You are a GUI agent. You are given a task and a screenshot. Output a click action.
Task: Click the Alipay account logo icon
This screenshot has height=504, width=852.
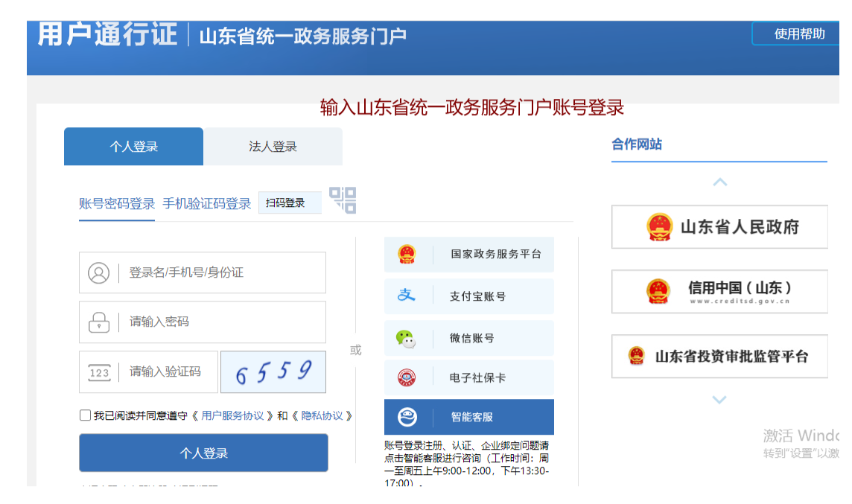click(406, 296)
